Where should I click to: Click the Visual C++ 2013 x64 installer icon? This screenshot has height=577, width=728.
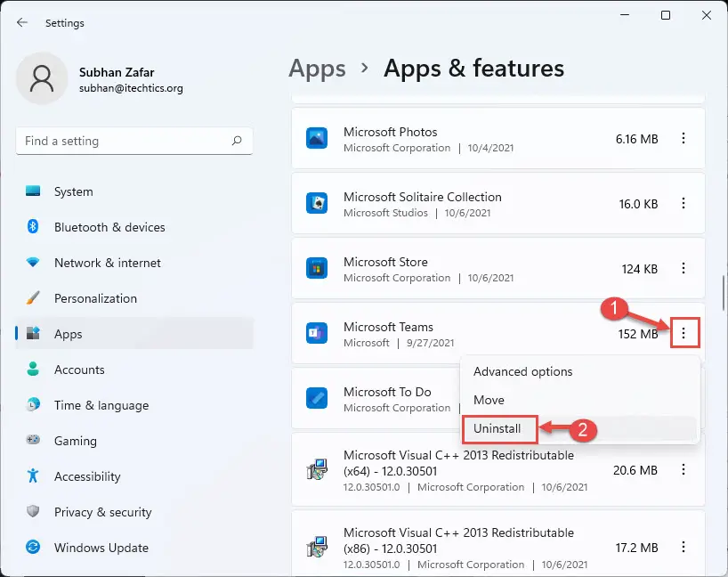tap(317, 469)
